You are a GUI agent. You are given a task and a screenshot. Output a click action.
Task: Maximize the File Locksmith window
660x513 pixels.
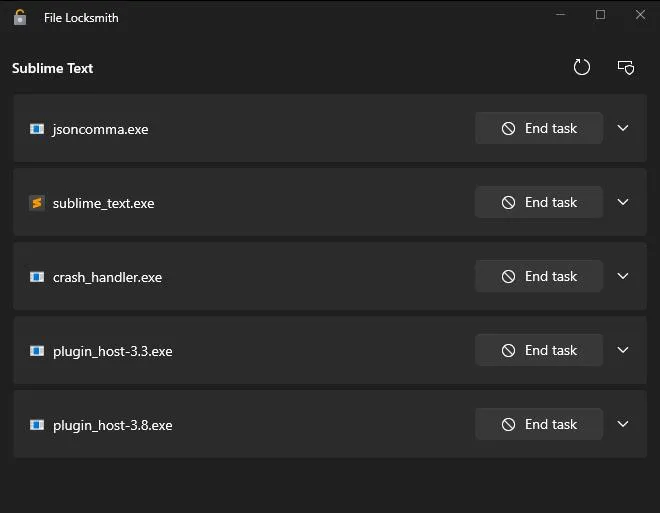point(601,15)
